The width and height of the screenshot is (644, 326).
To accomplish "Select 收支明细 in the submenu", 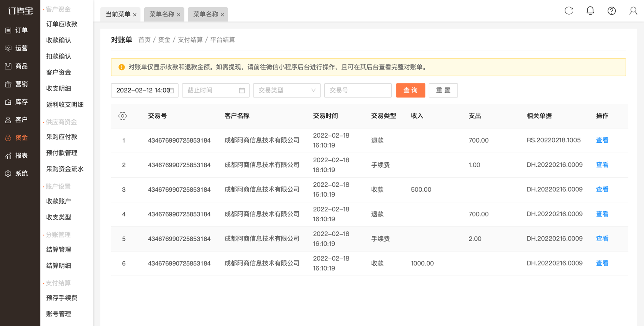I will [59, 88].
